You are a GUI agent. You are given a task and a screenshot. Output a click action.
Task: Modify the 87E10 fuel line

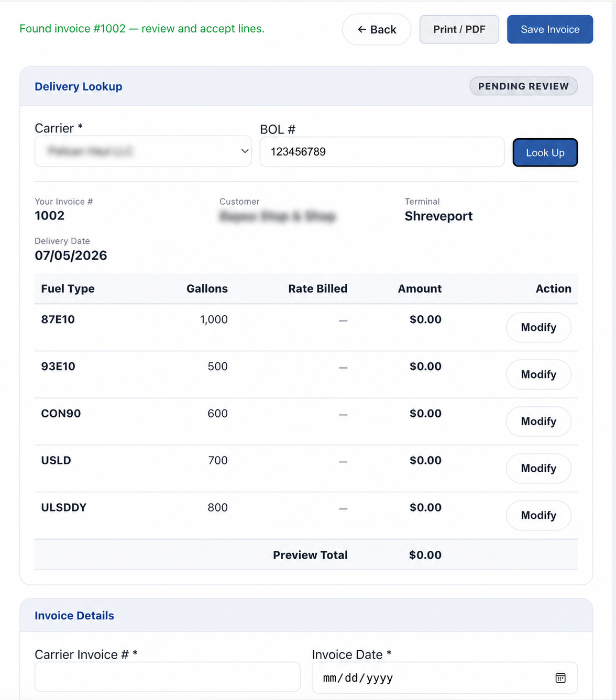538,327
